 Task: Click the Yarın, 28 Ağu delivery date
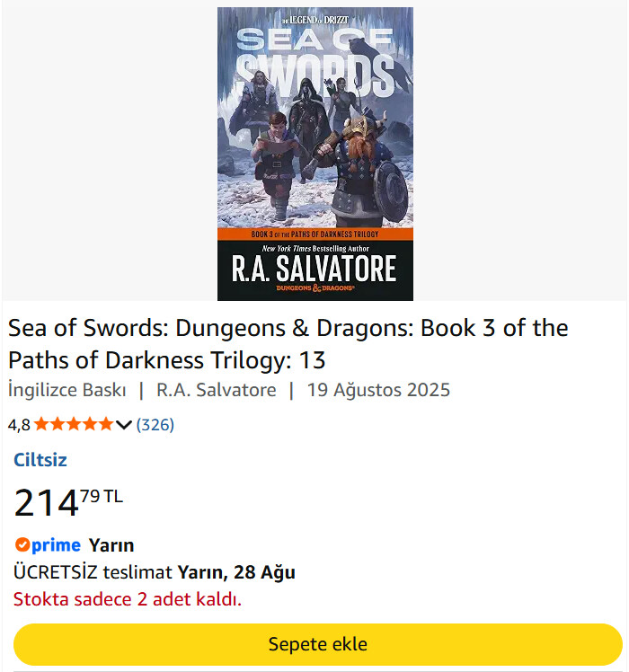236,572
